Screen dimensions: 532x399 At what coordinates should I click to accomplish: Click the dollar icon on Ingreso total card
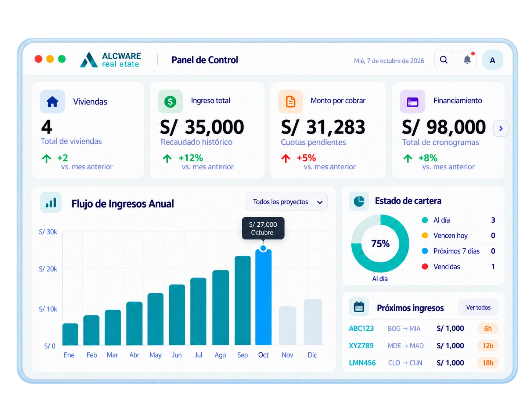(x=170, y=101)
